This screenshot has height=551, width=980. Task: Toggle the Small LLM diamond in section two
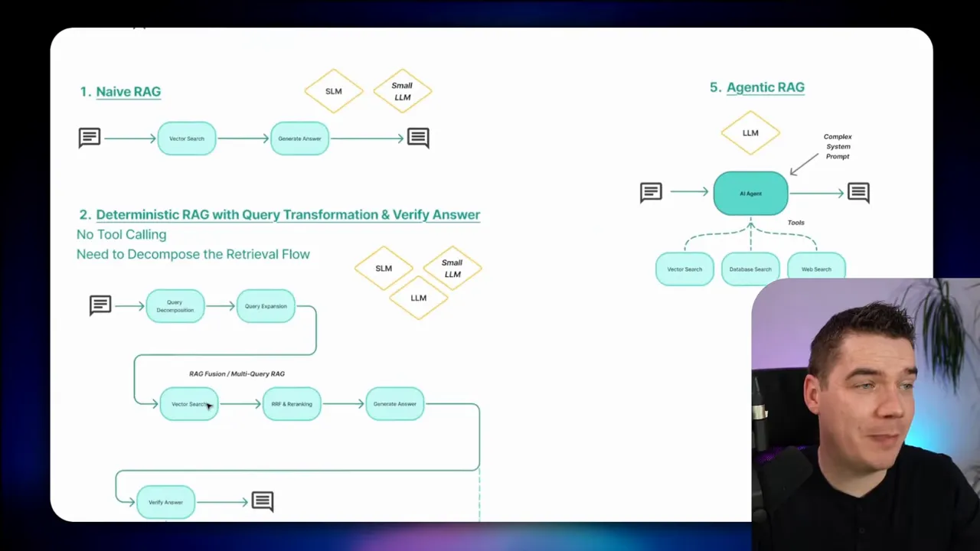pyautogui.click(x=452, y=269)
